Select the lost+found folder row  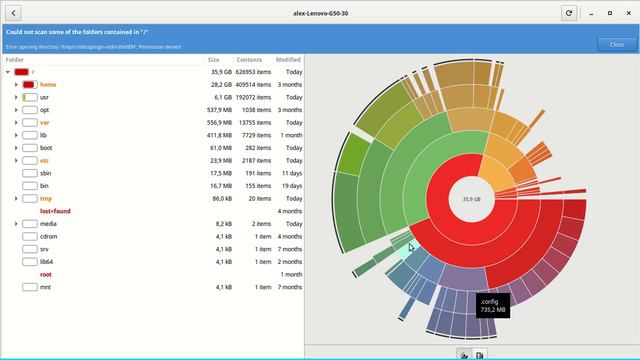coord(153,211)
